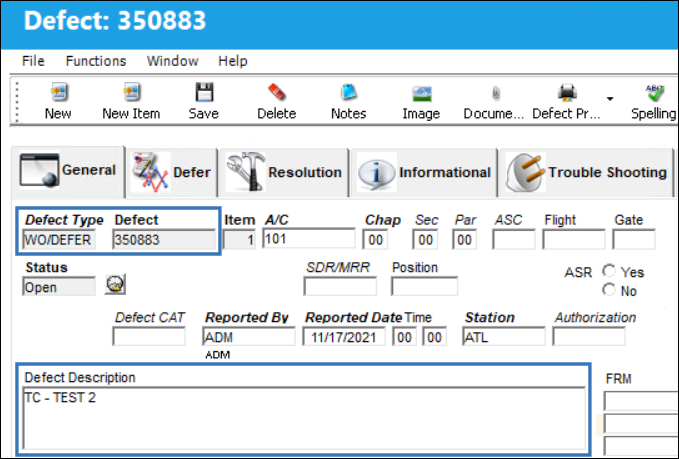Click the Reported By field ADM
Image resolution: width=679 pixels, height=459 pixels.
click(249, 337)
